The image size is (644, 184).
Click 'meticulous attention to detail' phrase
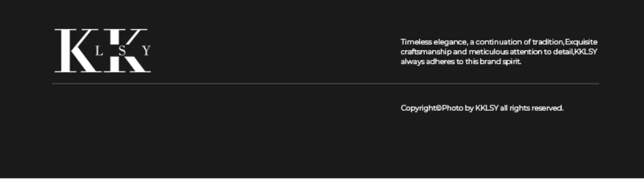521,52
